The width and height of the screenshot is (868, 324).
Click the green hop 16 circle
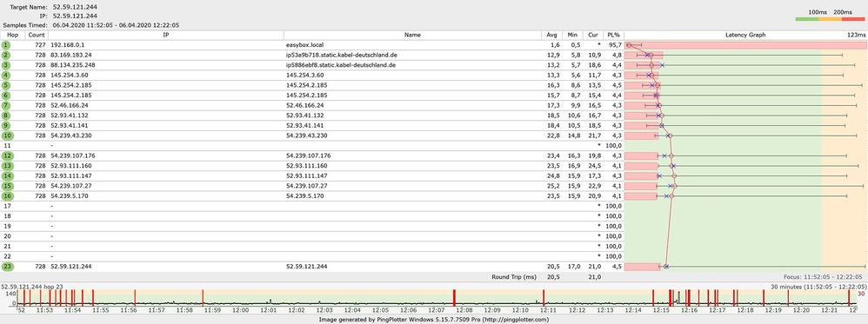[7, 195]
